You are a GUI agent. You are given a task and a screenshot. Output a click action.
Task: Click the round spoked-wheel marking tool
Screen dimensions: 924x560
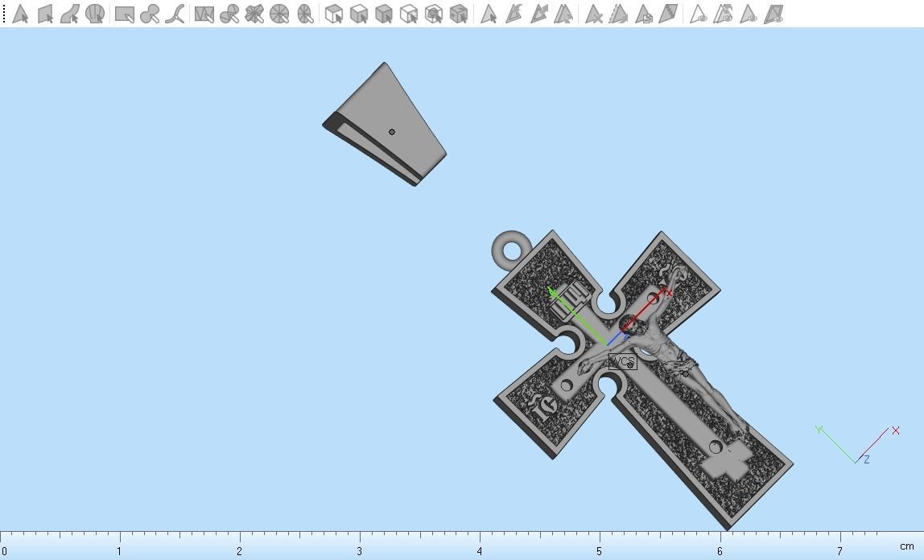tap(279, 14)
